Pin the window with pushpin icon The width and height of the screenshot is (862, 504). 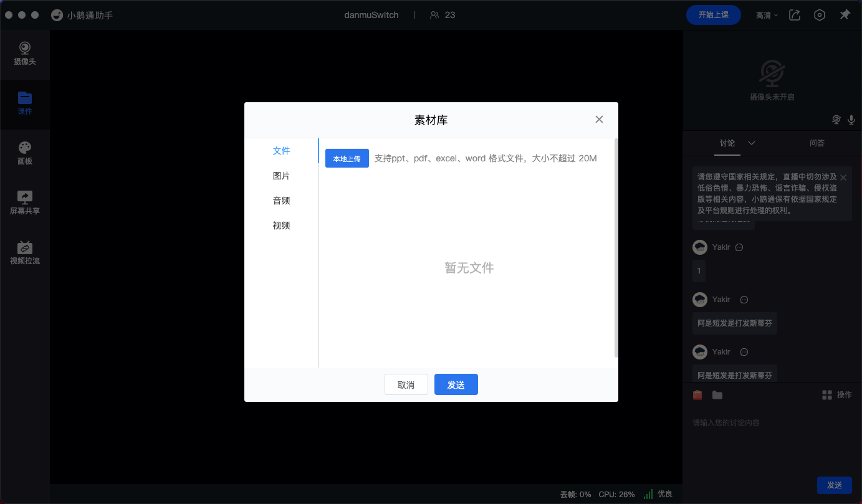point(845,15)
